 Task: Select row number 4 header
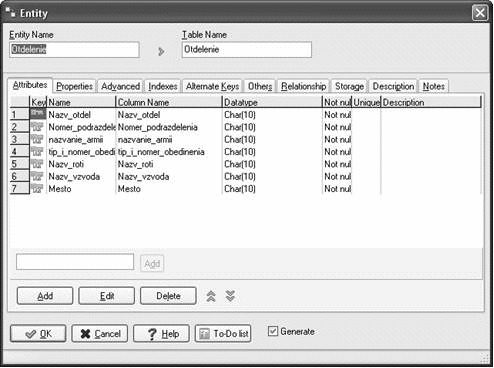[x=20, y=151]
